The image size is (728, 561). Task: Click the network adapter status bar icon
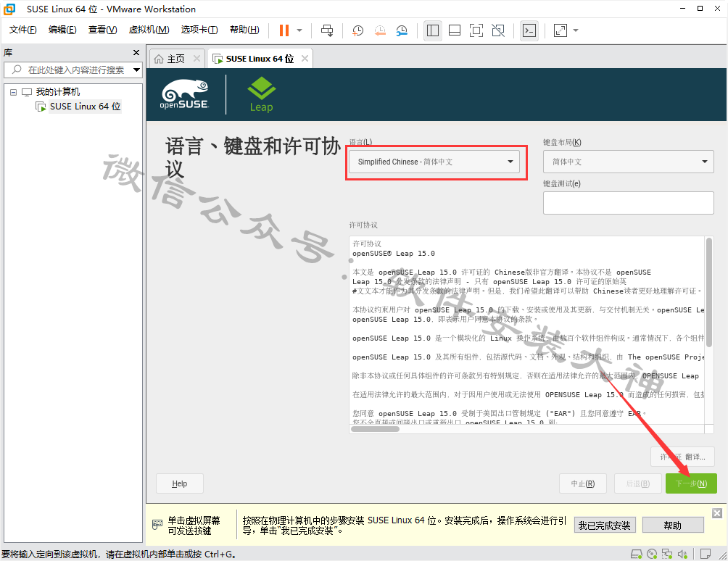pyautogui.click(x=667, y=554)
